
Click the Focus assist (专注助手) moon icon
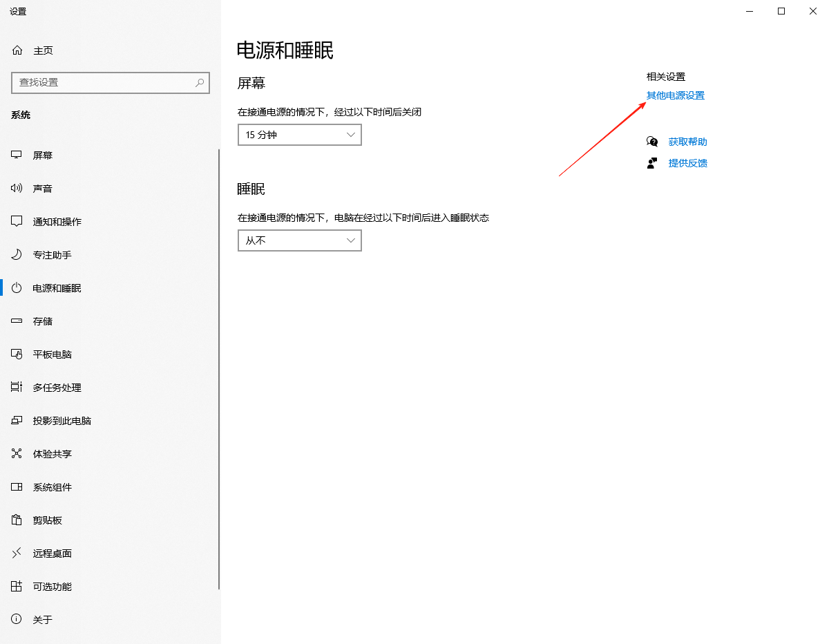[x=17, y=255]
